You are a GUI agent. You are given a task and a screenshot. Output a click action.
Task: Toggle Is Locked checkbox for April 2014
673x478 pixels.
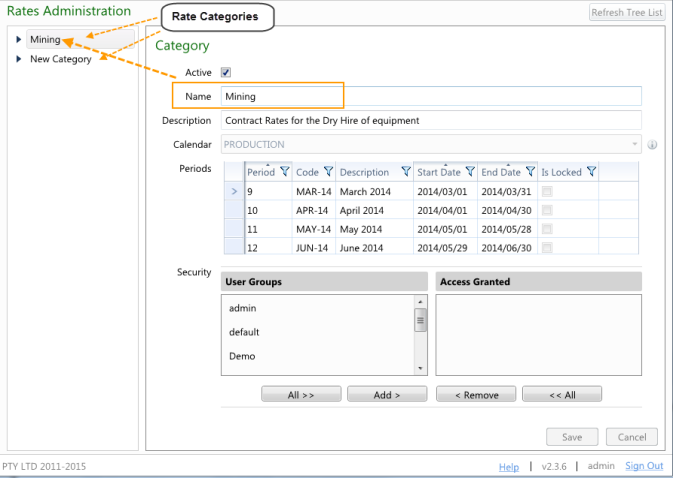click(x=547, y=210)
